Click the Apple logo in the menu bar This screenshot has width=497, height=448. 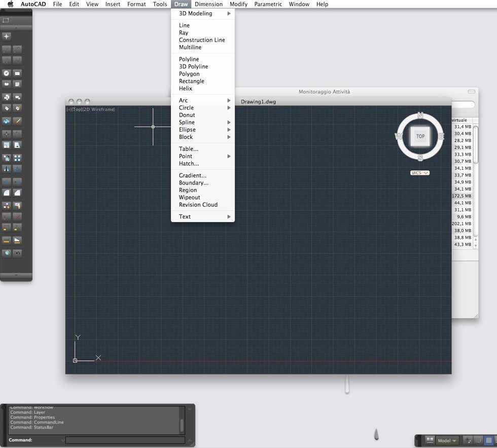tap(10, 4)
